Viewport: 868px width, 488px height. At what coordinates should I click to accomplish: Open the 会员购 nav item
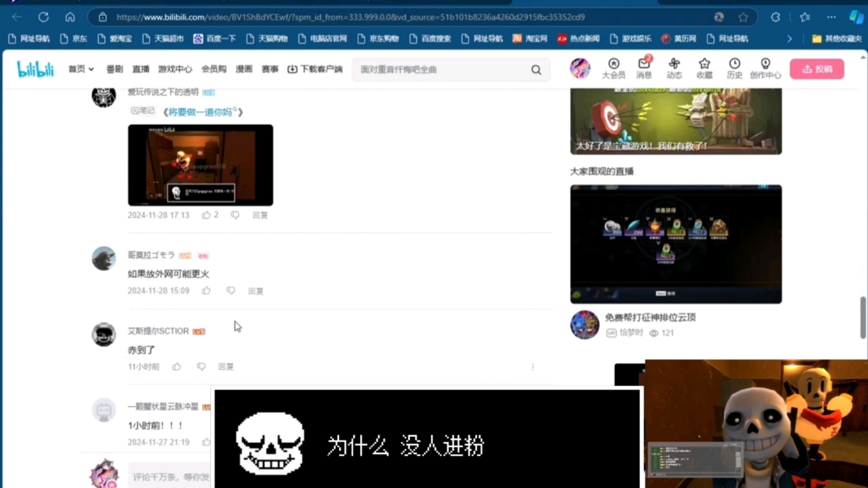tap(214, 69)
